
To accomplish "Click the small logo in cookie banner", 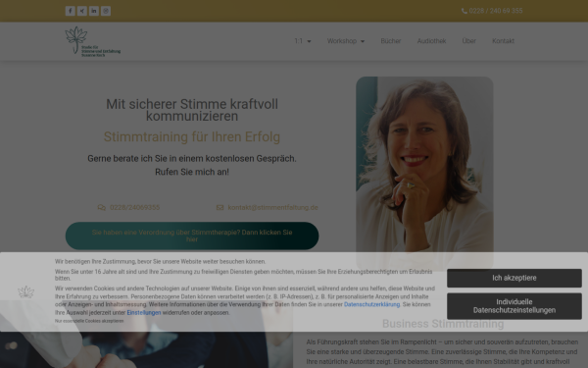I will click(x=25, y=291).
